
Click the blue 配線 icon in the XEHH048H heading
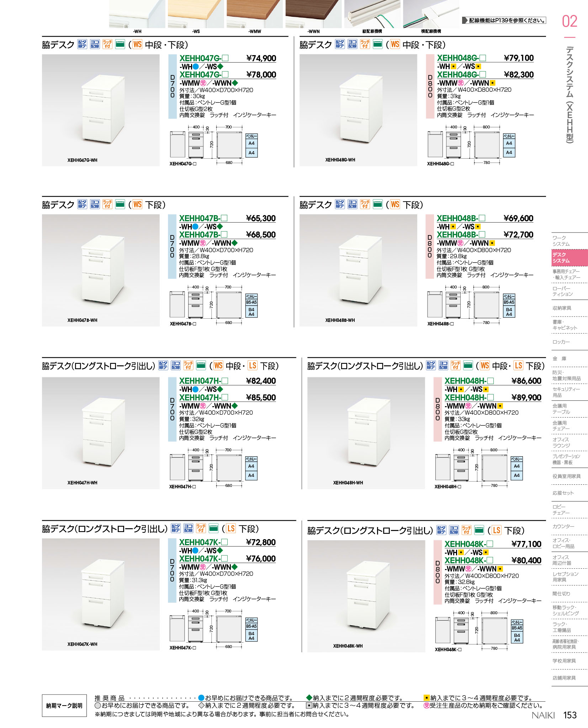(431, 366)
